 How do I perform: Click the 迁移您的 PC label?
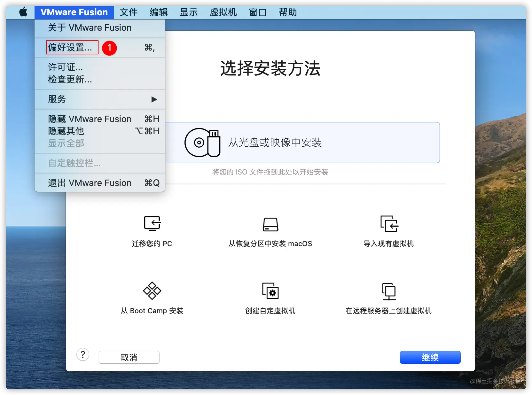152,244
